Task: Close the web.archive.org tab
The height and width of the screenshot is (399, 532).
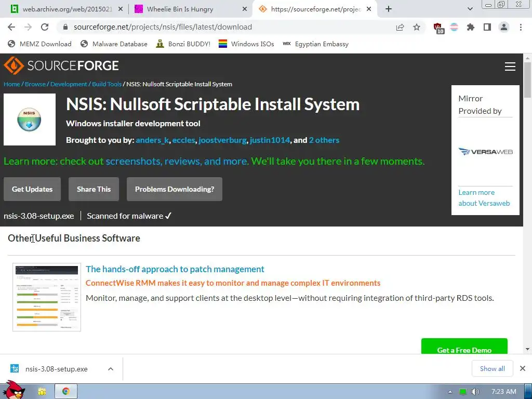Action: pyautogui.click(x=121, y=9)
